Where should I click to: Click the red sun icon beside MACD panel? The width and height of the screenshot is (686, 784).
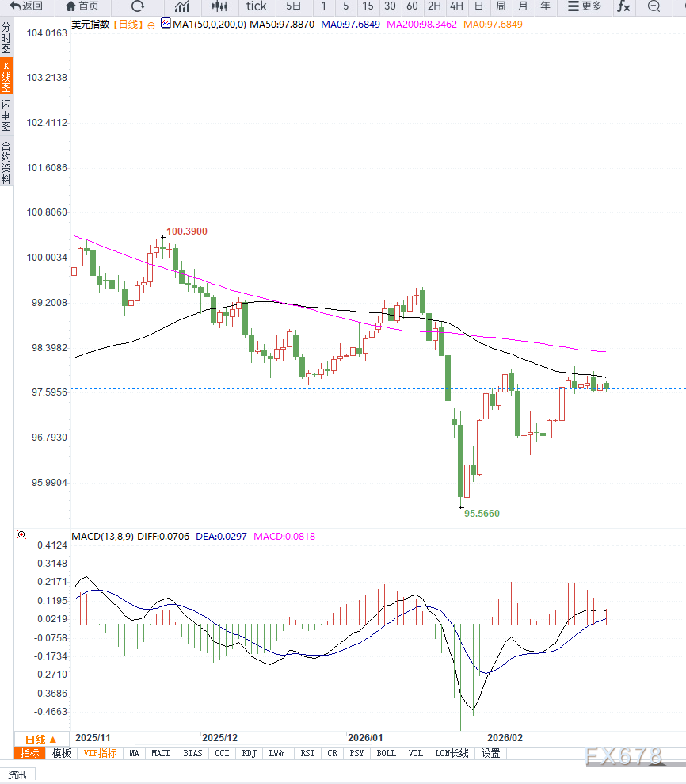click(21, 535)
